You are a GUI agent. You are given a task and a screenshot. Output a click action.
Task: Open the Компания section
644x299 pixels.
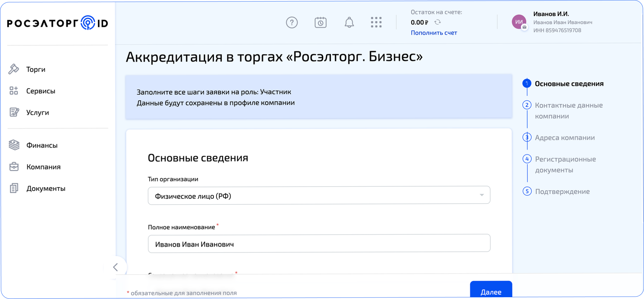pos(44,167)
